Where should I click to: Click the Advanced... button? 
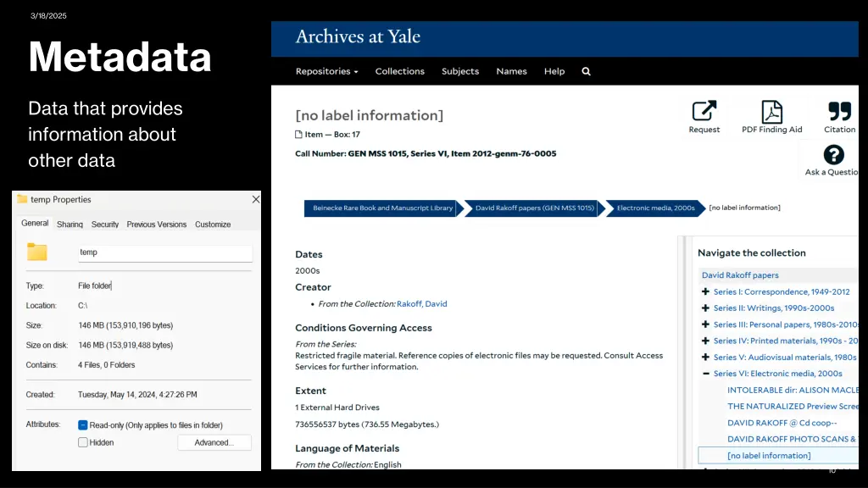[214, 442]
